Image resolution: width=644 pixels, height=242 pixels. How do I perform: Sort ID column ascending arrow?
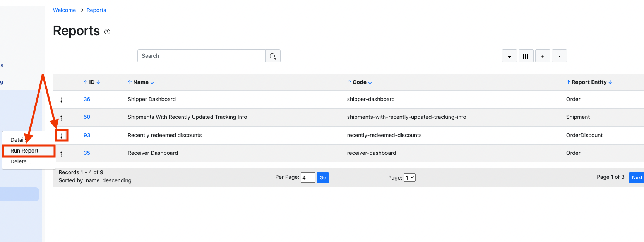point(86,82)
